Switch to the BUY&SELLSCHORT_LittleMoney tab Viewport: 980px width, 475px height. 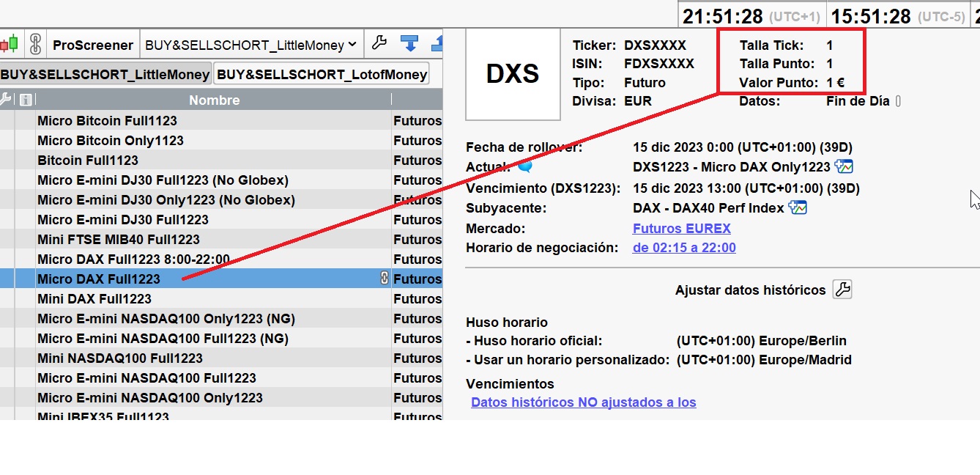pyautogui.click(x=105, y=74)
